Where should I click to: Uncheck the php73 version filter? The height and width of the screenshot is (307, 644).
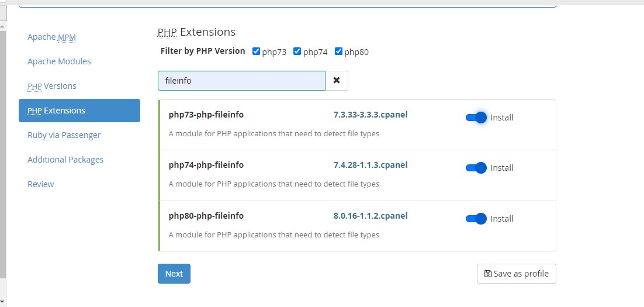(x=257, y=51)
